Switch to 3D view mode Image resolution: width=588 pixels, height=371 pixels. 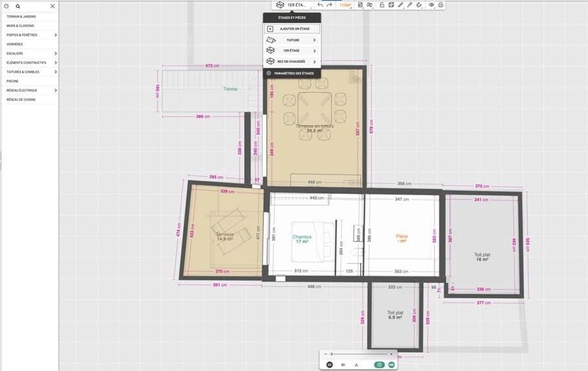(343, 364)
